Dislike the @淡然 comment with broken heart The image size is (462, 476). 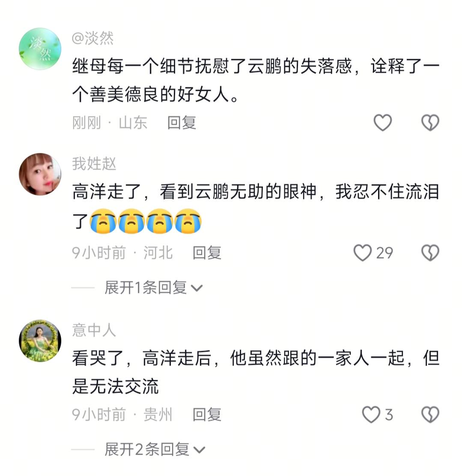430,123
